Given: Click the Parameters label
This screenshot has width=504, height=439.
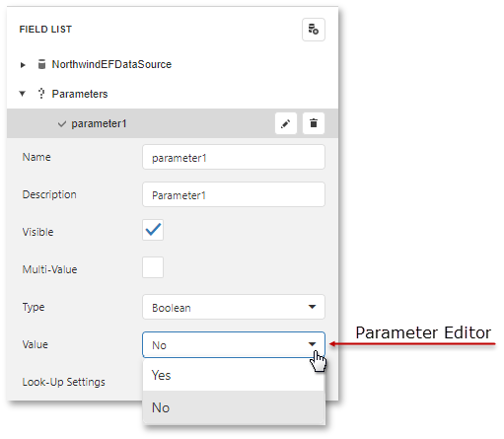Looking at the screenshot, I should [x=80, y=94].
